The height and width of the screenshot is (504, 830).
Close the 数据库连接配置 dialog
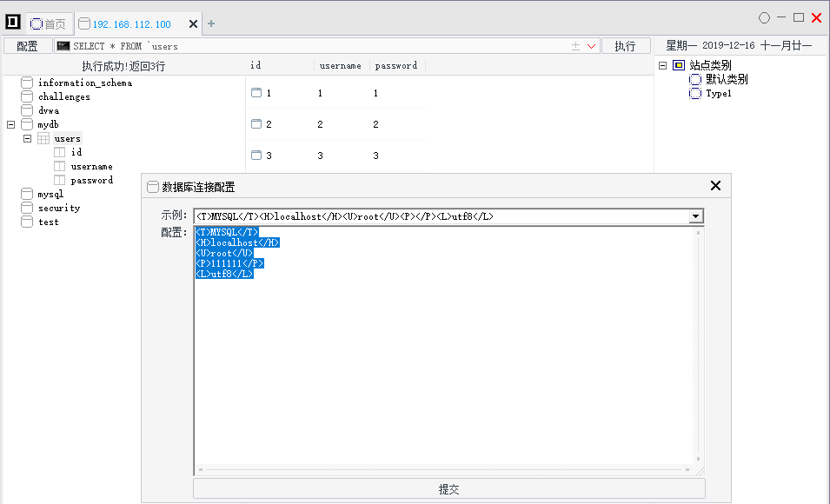coord(715,186)
